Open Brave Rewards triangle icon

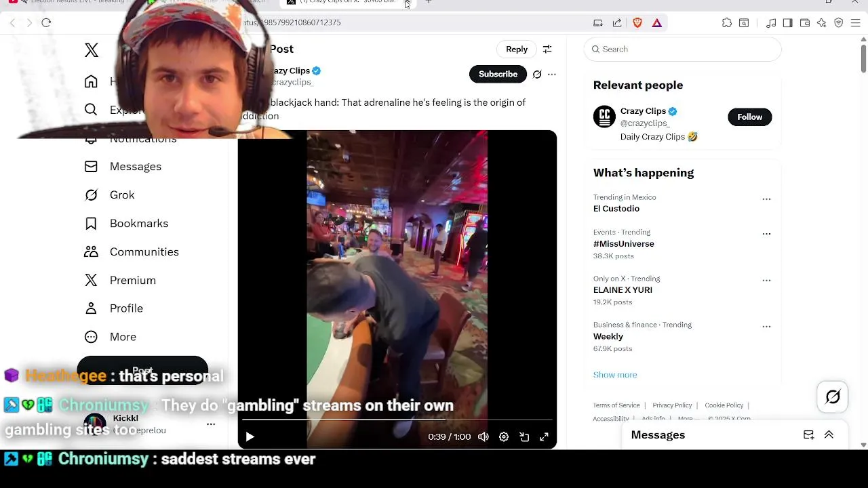(x=657, y=23)
